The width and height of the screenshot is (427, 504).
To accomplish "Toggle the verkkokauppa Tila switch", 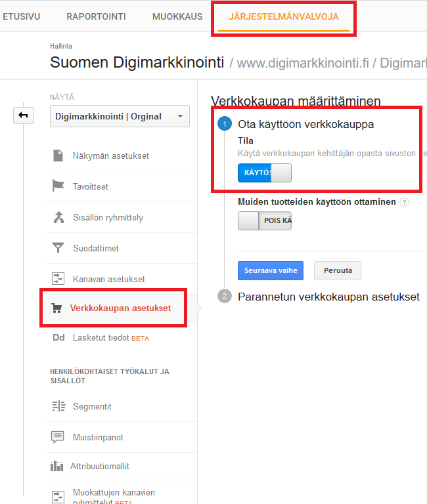I will click(x=265, y=173).
